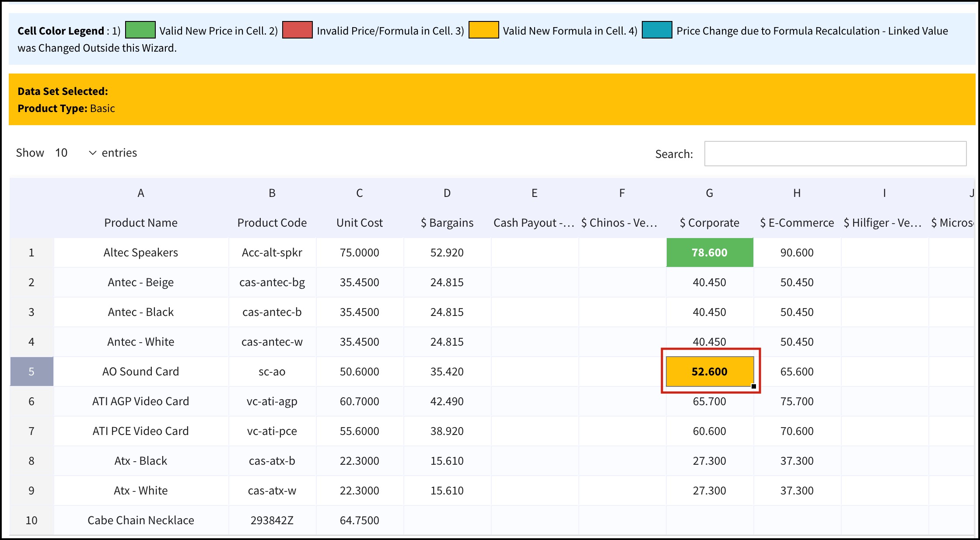Select column F header
The width and height of the screenshot is (980, 540).
(622, 193)
